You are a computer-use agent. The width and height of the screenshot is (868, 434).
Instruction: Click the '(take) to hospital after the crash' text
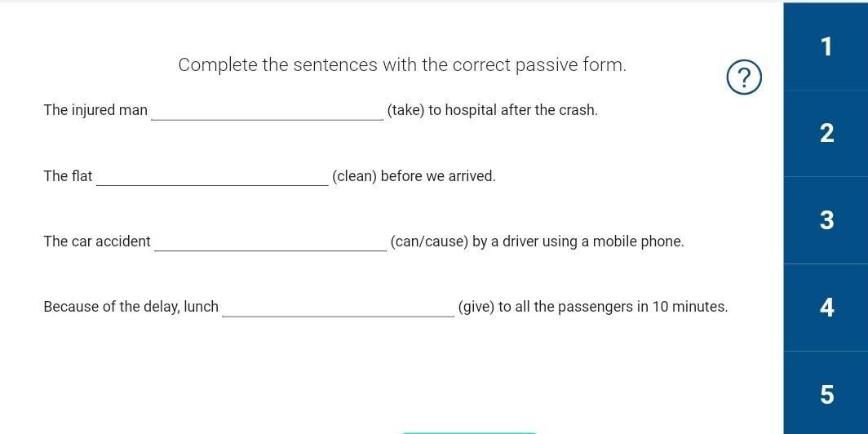pyautogui.click(x=493, y=110)
